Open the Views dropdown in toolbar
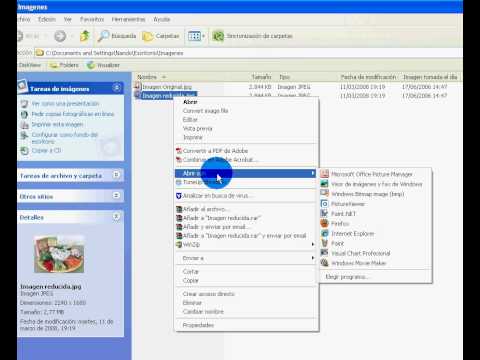 click(x=196, y=36)
